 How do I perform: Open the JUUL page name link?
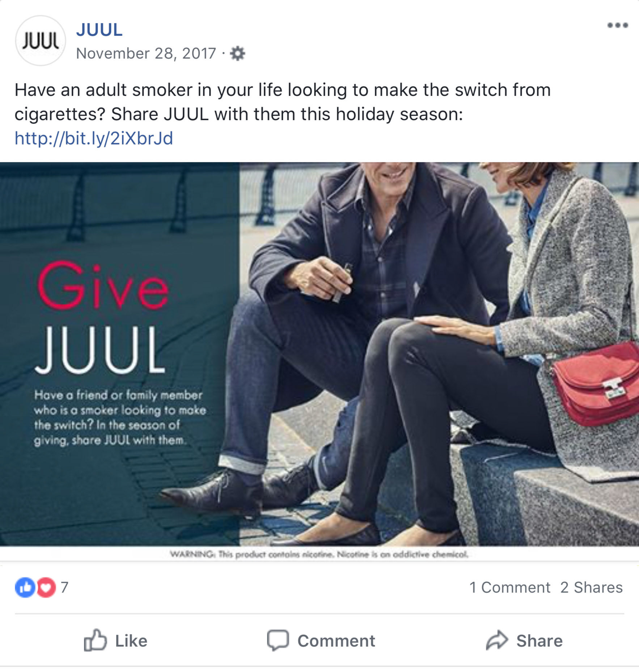point(99,30)
